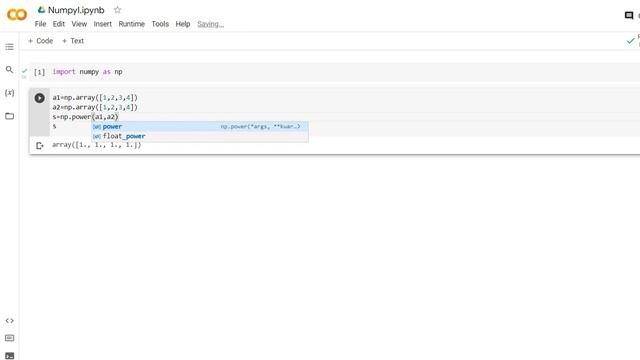Click the a2=np.array([1,2,3,4]) code line
Image resolution: width=640 pixels, height=360 pixels.
(x=95, y=107)
